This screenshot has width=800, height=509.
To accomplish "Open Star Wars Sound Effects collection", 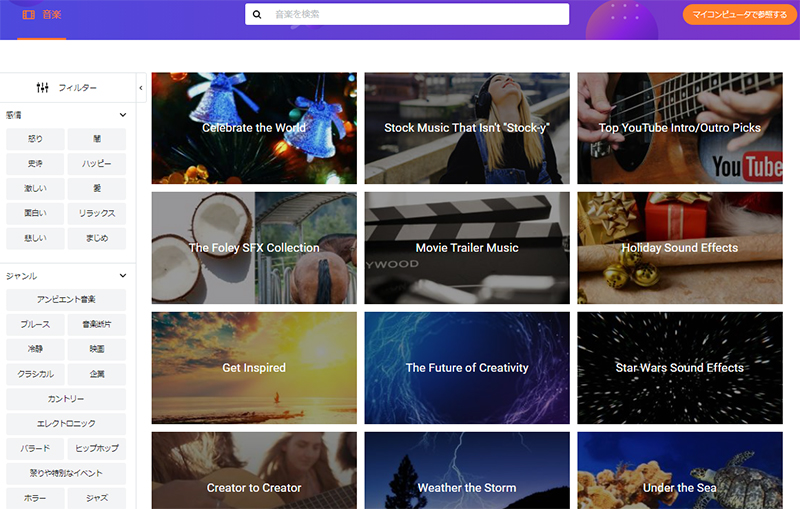I will pos(680,368).
